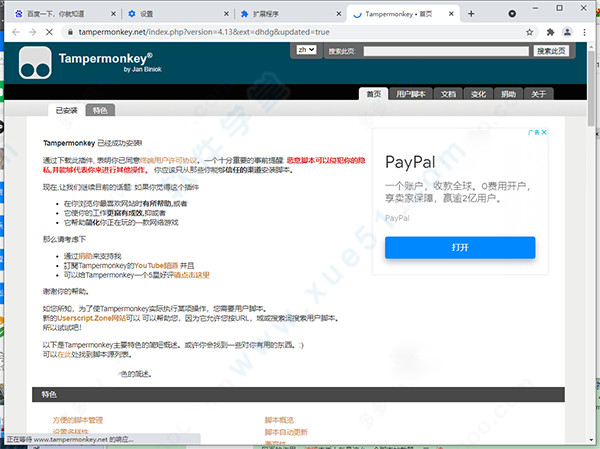Close the settings tab
This screenshot has height=449, width=600.
click(226, 14)
